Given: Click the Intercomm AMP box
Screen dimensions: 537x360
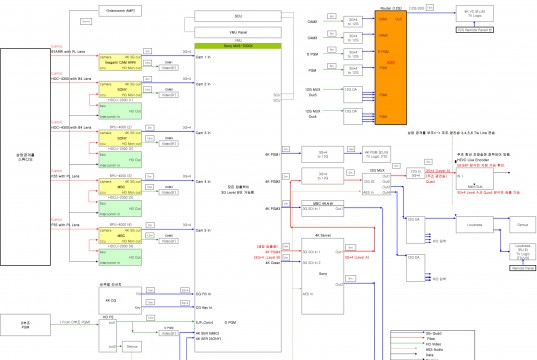Looking at the screenshot, I should 120,11.
